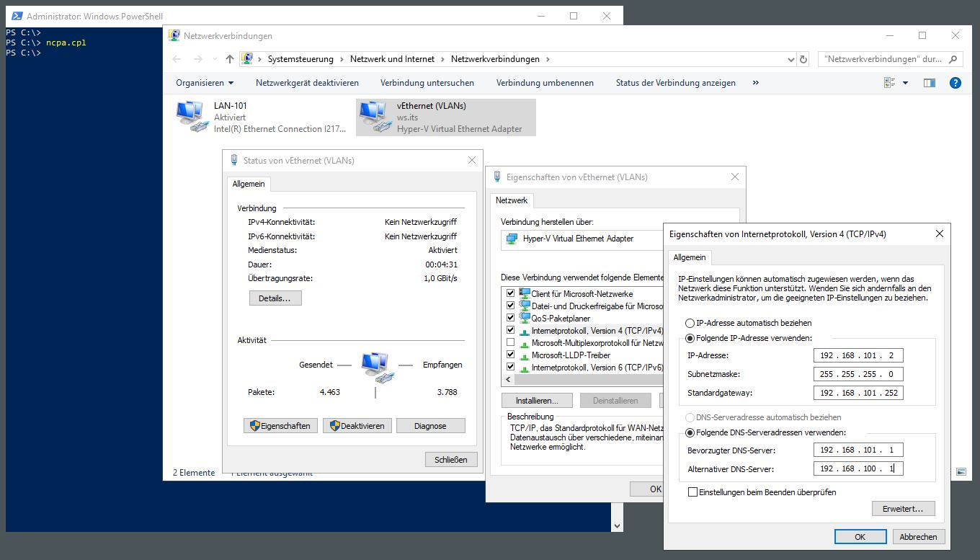The height and width of the screenshot is (560, 980).
Task: Open help with the blue question mark
Action: click(x=955, y=83)
